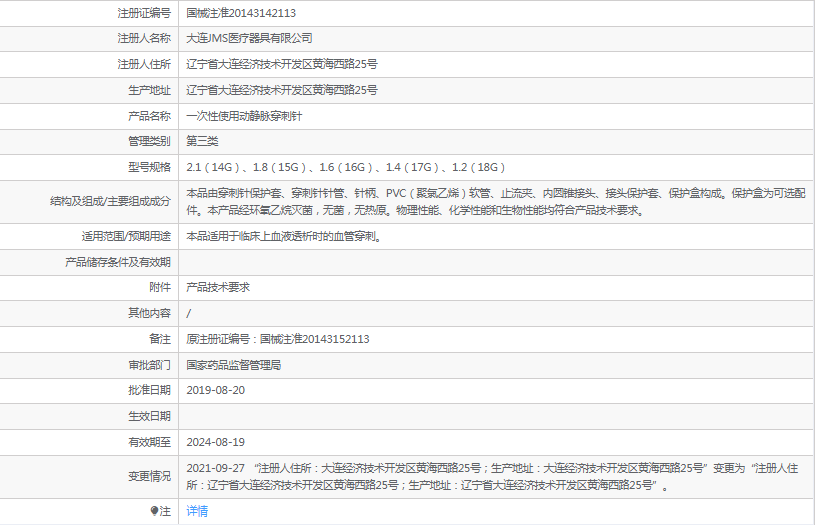Select approving department 国家药品监督管理局
This screenshot has height=525, width=819.
233,365
